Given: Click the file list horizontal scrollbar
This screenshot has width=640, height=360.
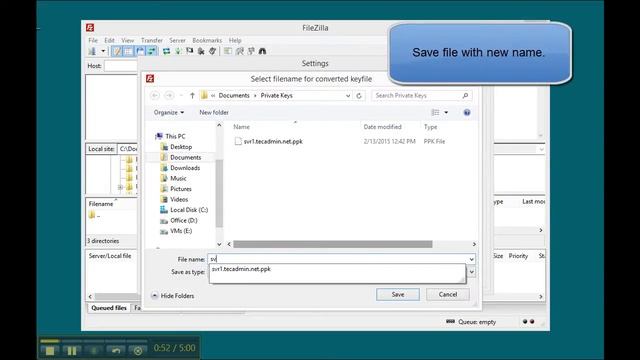Looking at the screenshot, I should point(333,244).
